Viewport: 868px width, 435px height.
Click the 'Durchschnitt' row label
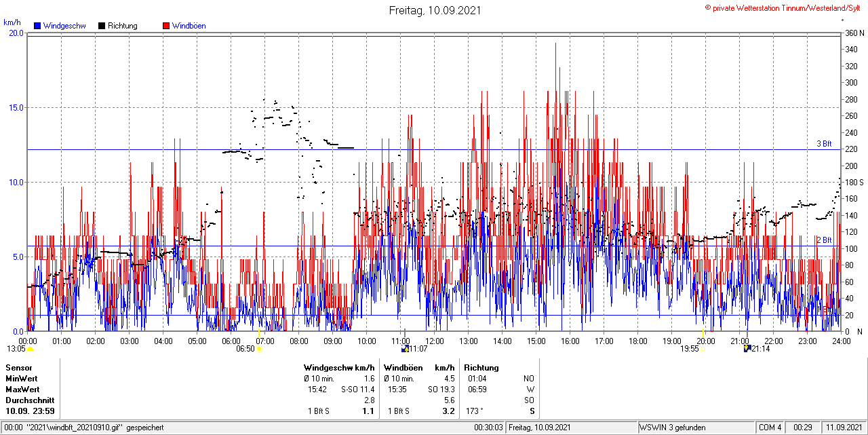(30, 400)
